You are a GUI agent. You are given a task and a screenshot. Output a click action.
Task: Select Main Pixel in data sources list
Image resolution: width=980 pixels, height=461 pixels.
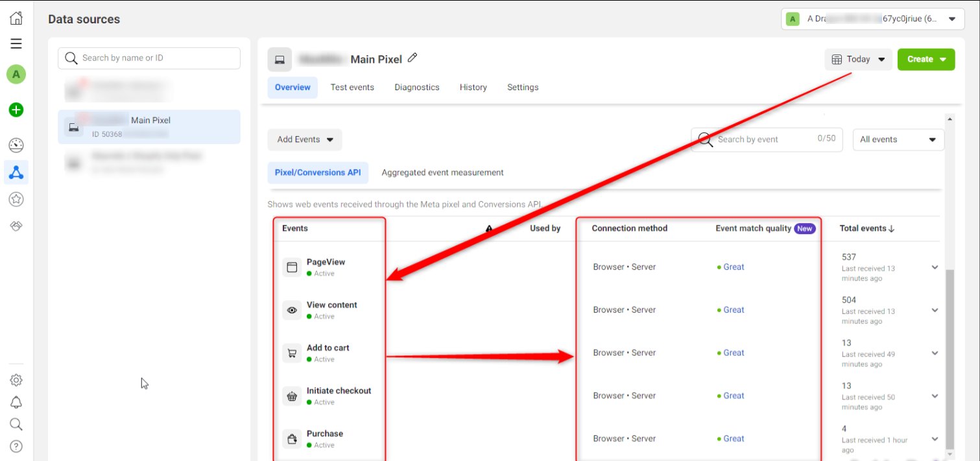(149, 126)
